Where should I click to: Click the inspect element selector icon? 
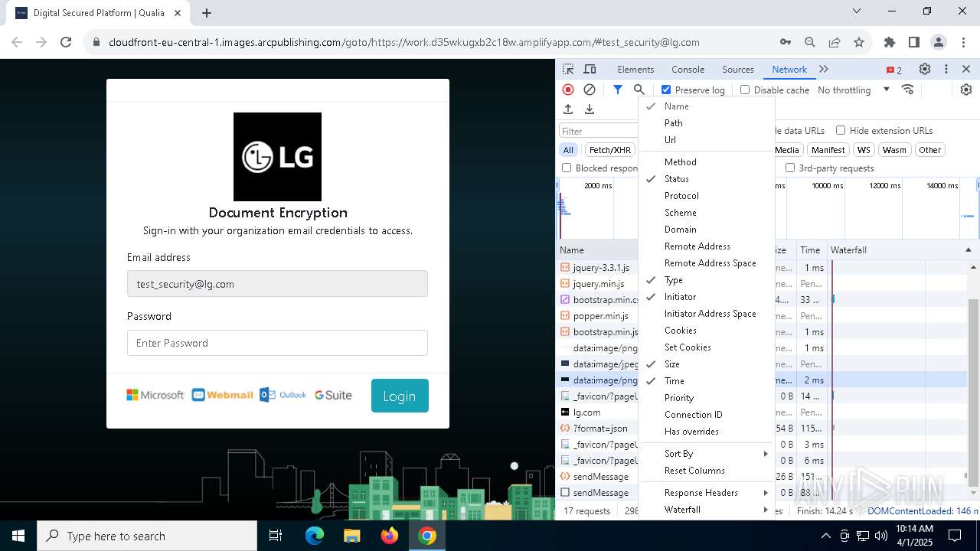tap(568, 69)
